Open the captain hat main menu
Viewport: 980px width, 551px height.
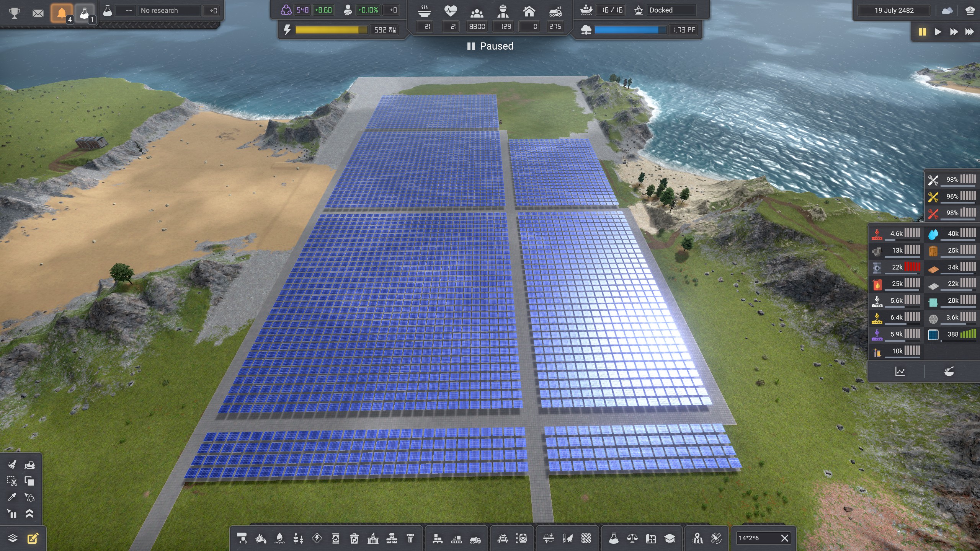970,11
